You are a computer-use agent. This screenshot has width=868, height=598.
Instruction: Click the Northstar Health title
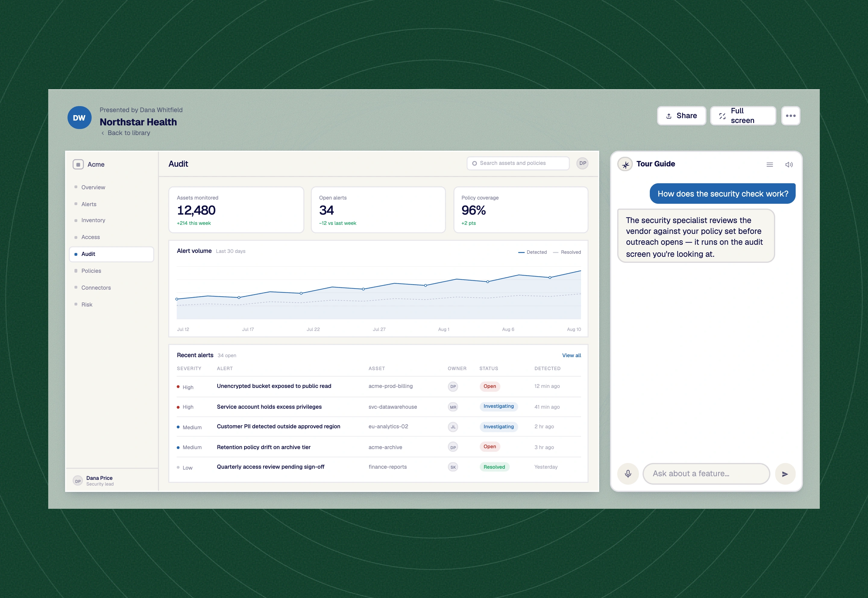pyautogui.click(x=138, y=122)
